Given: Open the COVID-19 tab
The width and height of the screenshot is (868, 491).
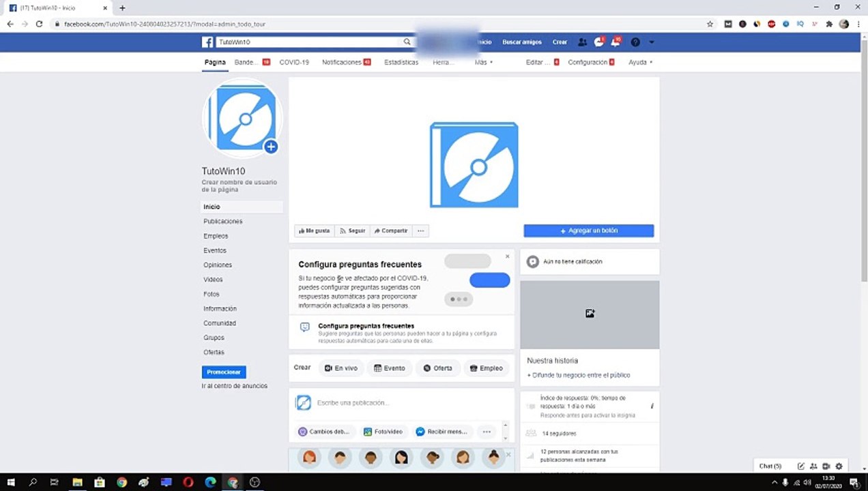Looking at the screenshot, I should 294,62.
